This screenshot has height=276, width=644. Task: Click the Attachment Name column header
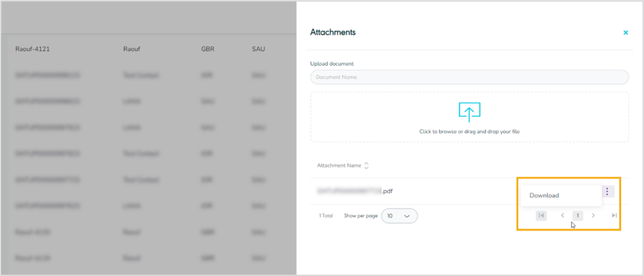[339, 166]
